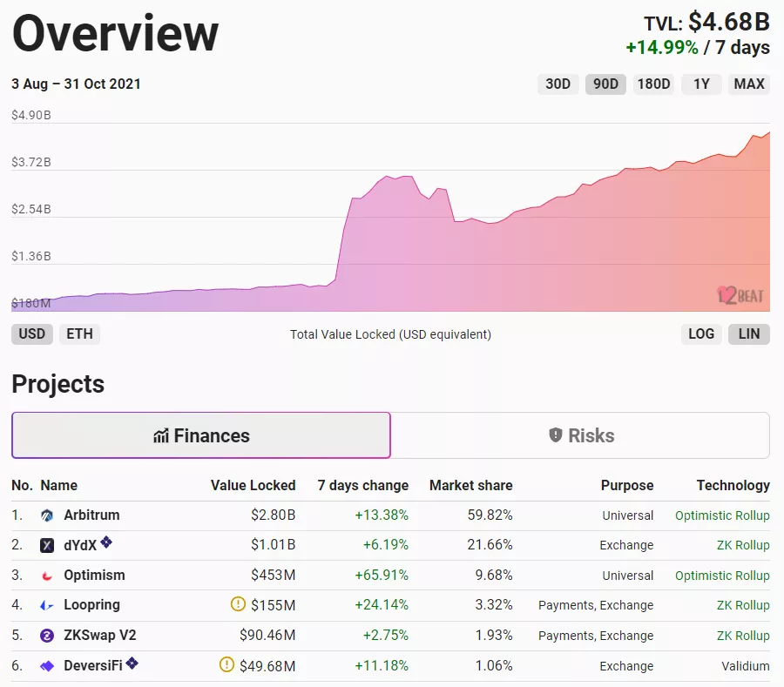Click the ZKSwap V2 project logo
Image resolution: width=784 pixels, height=687 pixels.
click(46, 636)
